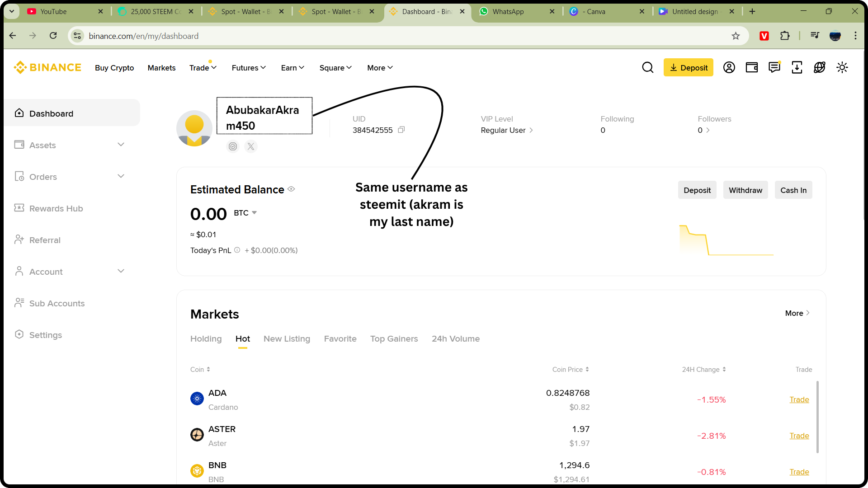Click Deposit in Estimated Balance card
The image size is (868, 488).
point(697,190)
